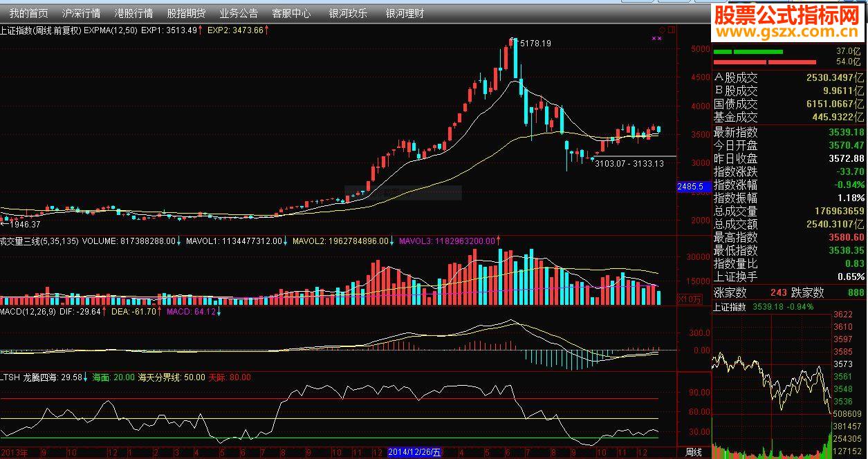Open 业务公告
The width and height of the screenshot is (868, 459).
(239, 13)
